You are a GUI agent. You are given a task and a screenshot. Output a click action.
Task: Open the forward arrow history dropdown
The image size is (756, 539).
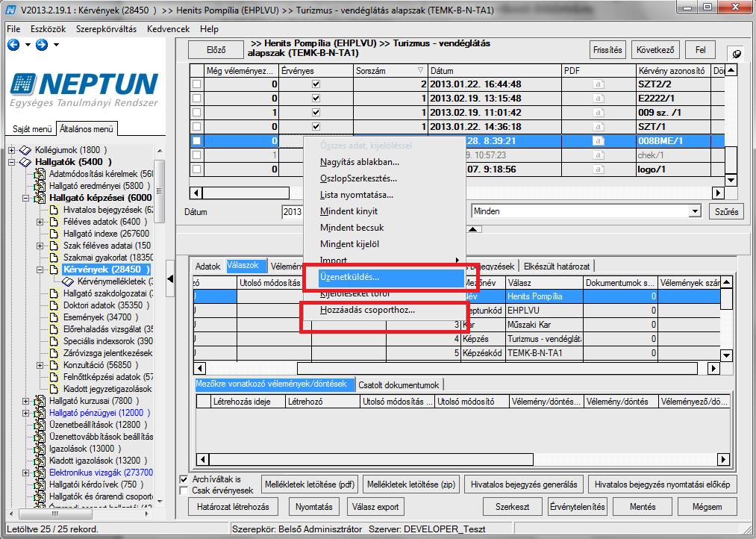pyautogui.click(x=56, y=46)
